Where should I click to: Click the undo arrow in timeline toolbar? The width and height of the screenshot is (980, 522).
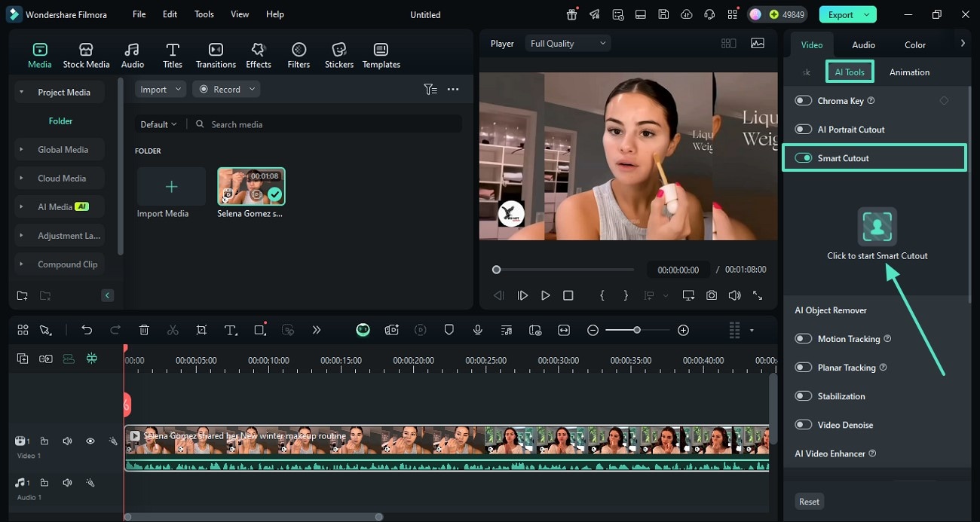87,330
